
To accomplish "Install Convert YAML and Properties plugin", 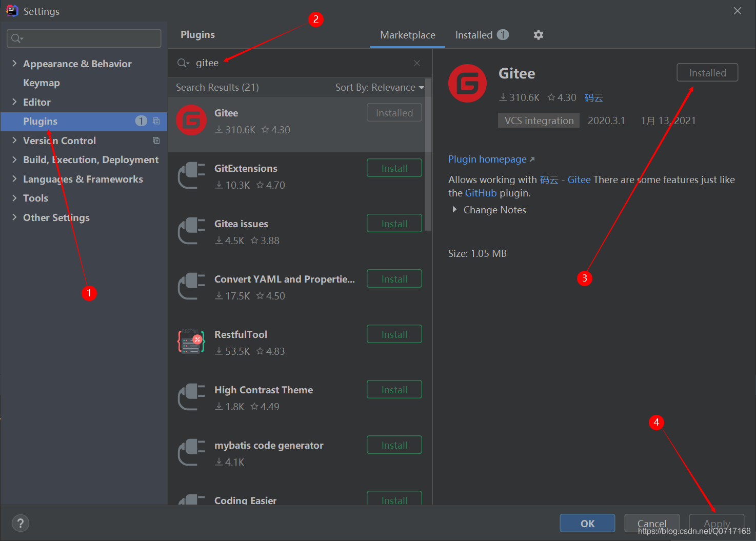I will click(394, 279).
